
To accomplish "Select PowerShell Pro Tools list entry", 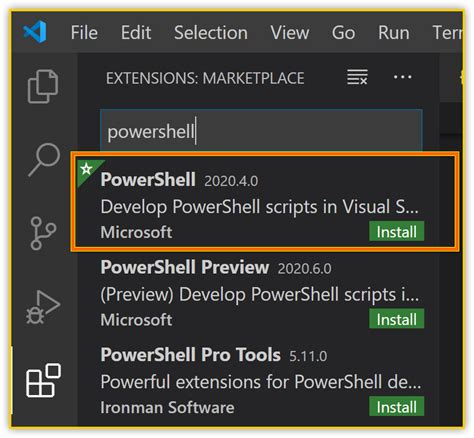I will 261,381.
